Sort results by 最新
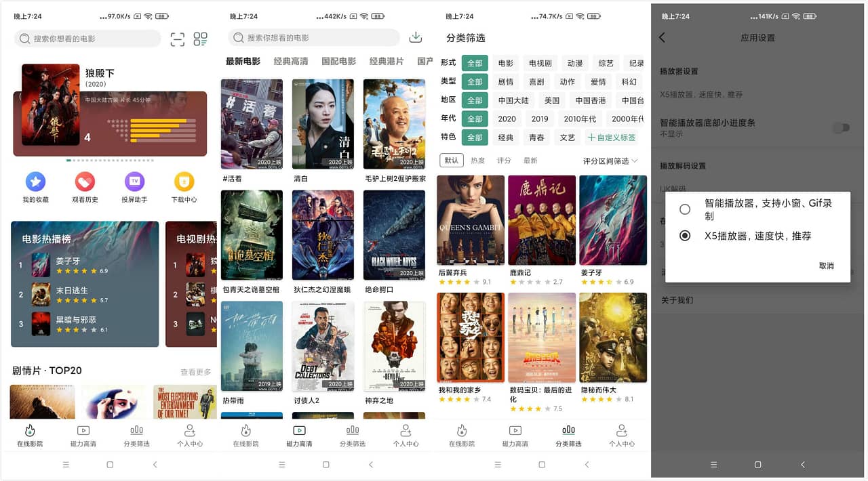 pyautogui.click(x=530, y=161)
